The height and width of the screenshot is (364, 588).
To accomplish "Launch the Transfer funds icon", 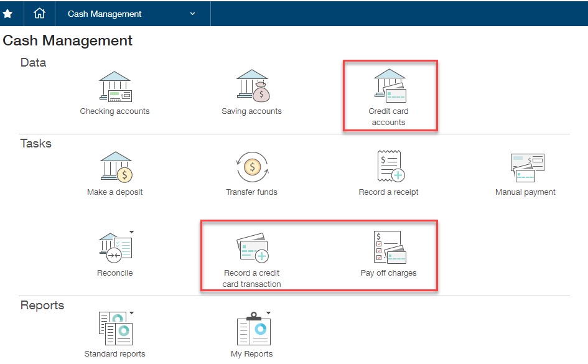I will click(252, 167).
